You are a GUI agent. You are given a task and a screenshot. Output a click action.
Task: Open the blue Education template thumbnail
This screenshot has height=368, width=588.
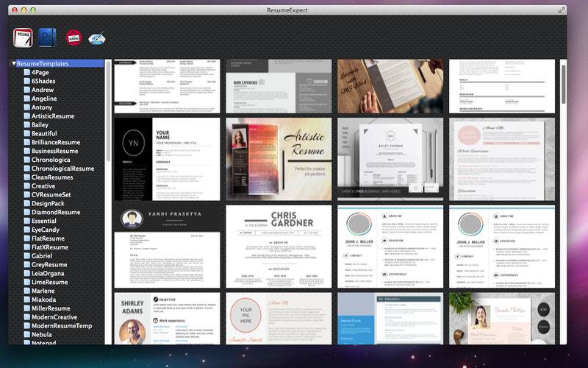(x=390, y=319)
